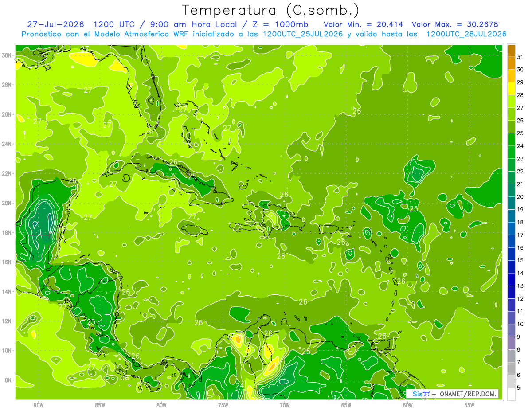This screenshot has width=532, height=411.
Task: Click the '16' value on the color scale
Action: tap(520, 248)
